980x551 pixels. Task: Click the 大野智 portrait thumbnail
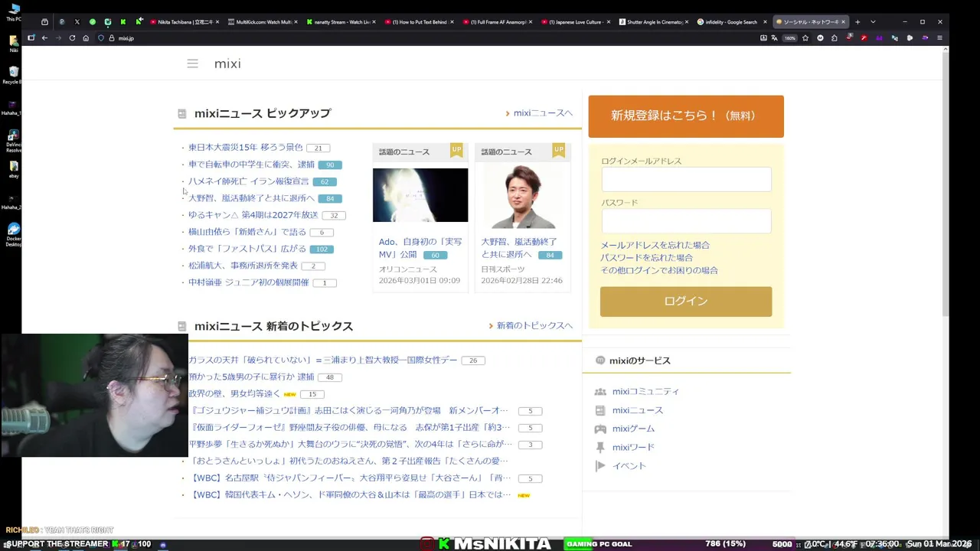tap(523, 196)
